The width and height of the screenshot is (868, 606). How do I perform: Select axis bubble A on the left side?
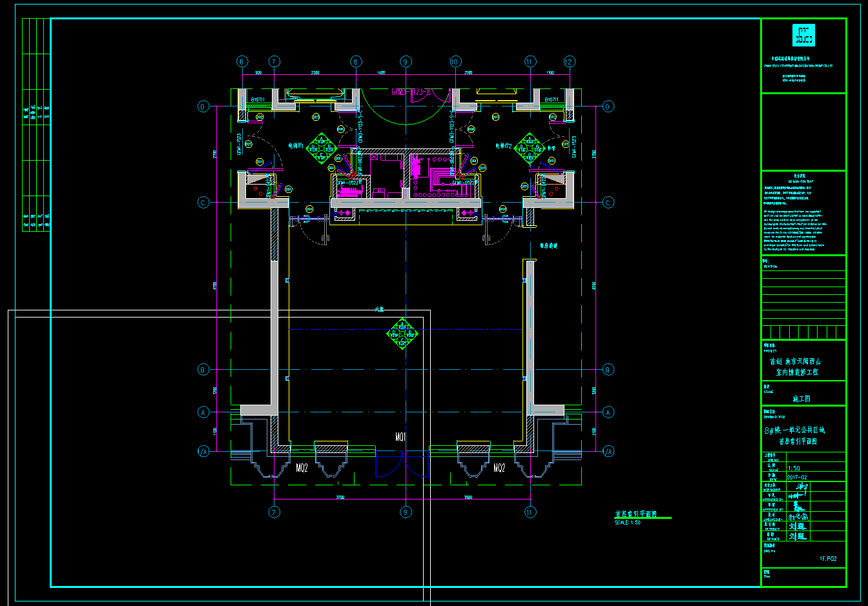[203, 412]
